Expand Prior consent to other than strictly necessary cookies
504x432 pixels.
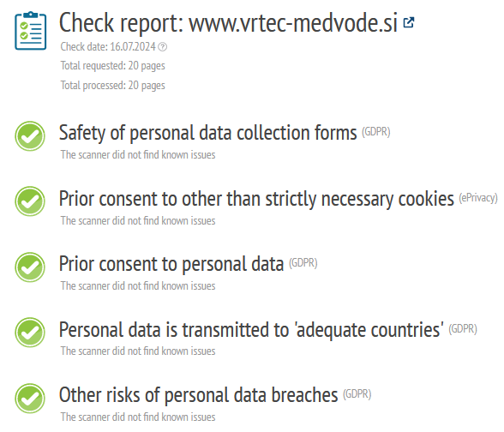click(256, 199)
